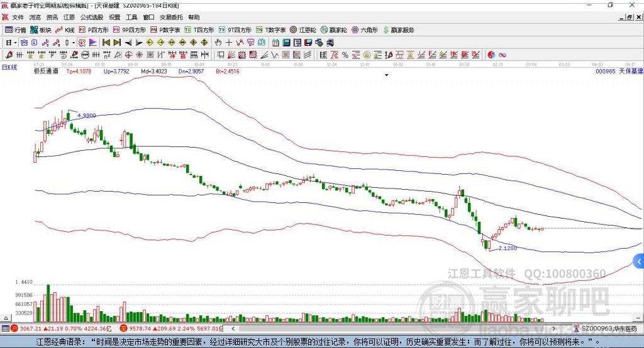644x348 pixels.
Task: Click the 日K线 label
Action: (9, 67)
